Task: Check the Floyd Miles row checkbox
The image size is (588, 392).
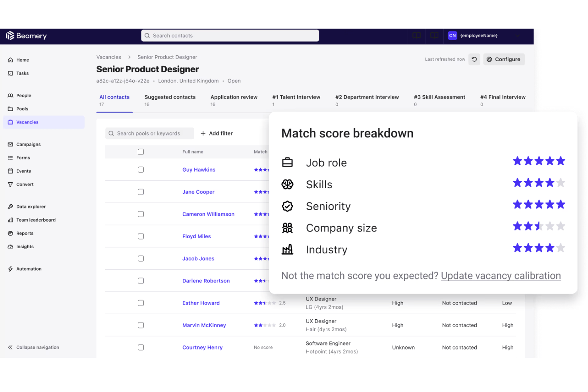Action: [x=141, y=237]
